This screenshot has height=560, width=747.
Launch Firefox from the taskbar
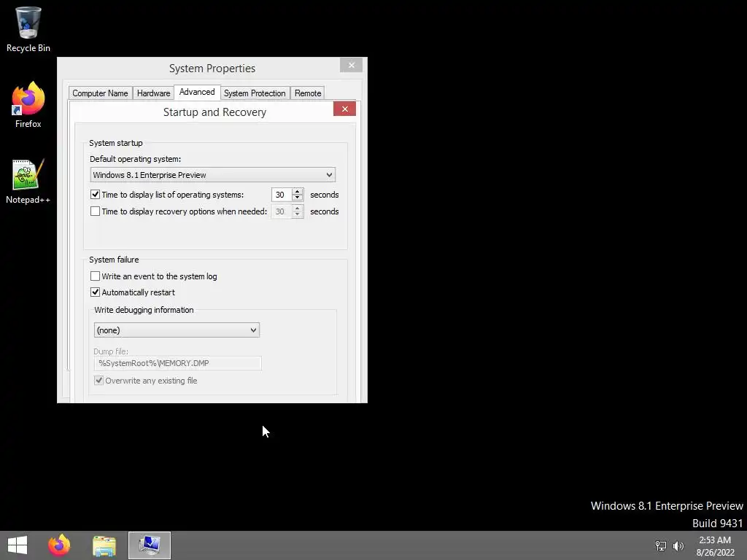point(59,545)
